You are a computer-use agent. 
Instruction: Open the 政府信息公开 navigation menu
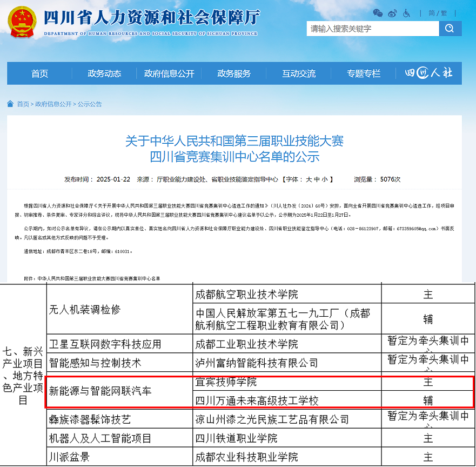click(169, 74)
